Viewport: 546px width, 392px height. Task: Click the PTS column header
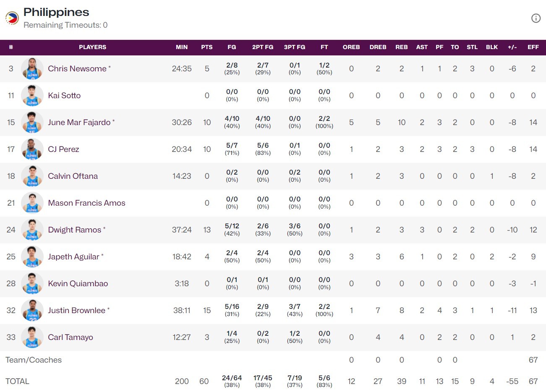tap(207, 47)
